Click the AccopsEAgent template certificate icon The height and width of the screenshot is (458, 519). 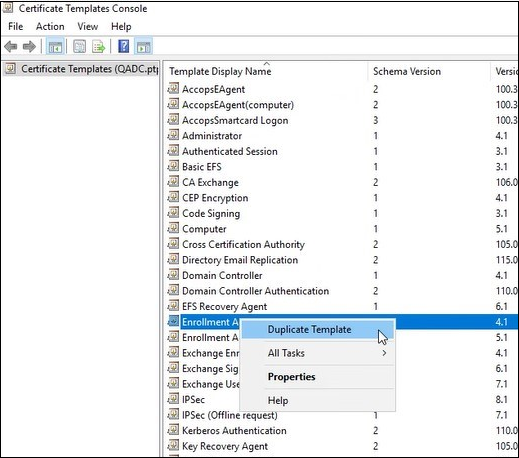tap(173, 89)
